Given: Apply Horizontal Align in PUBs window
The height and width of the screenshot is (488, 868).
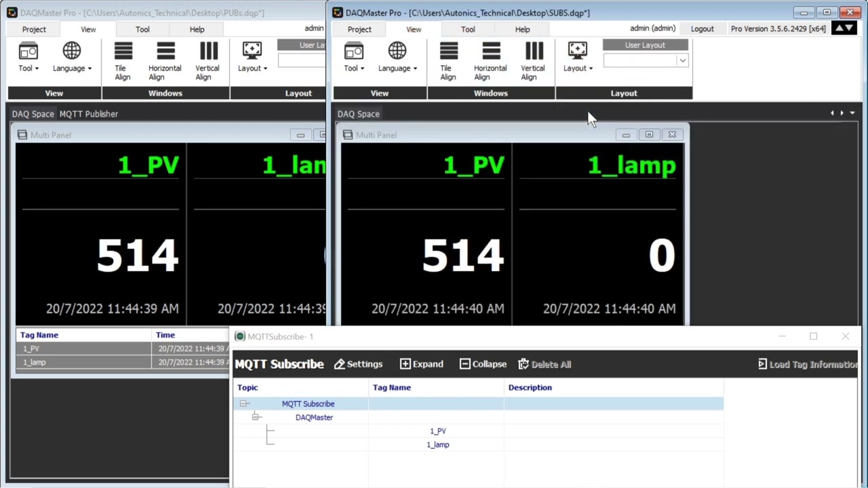Looking at the screenshot, I should click(x=165, y=61).
